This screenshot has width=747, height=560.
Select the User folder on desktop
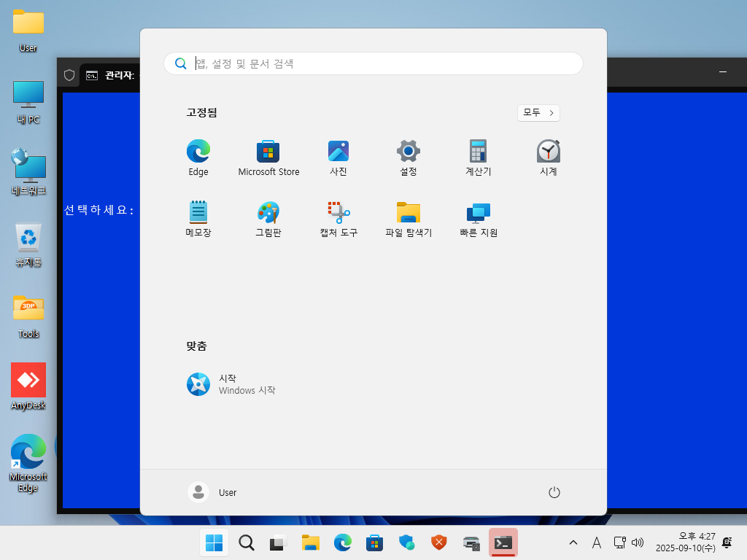coord(28,31)
